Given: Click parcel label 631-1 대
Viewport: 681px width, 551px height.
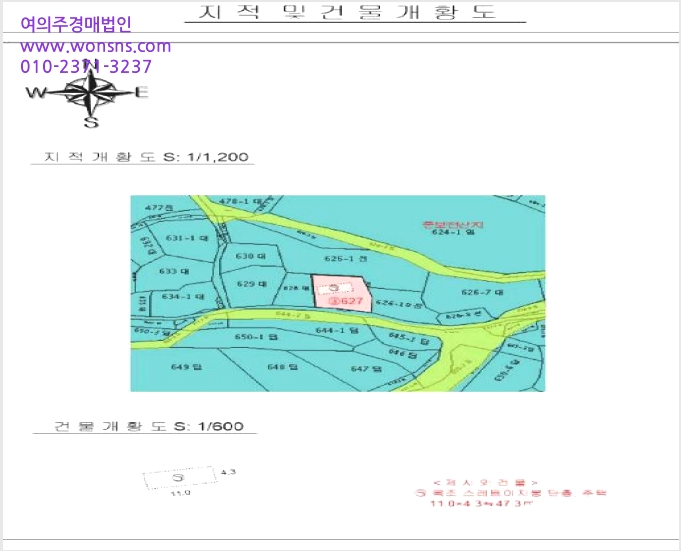Looking at the screenshot, I should (187, 238).
